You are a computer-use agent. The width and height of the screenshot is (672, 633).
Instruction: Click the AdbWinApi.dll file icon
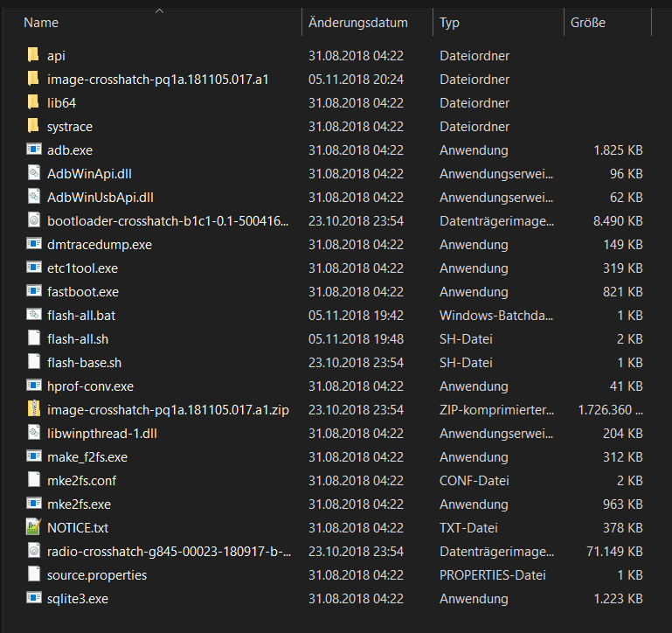[x=34, y=173]
